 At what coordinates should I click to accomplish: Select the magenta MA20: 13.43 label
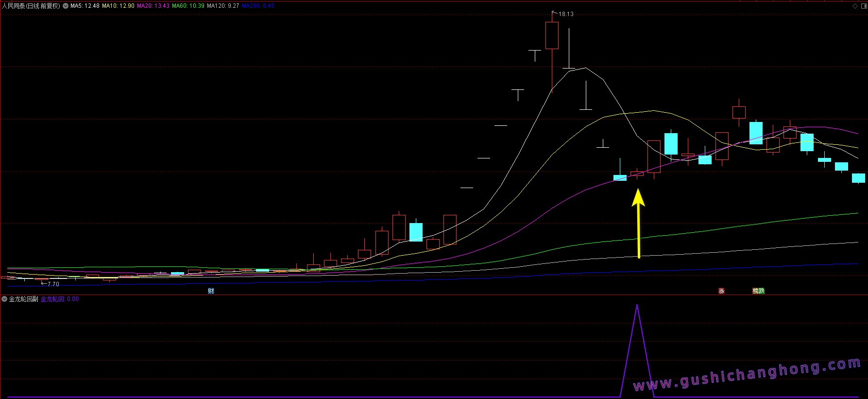coord(153,6)
